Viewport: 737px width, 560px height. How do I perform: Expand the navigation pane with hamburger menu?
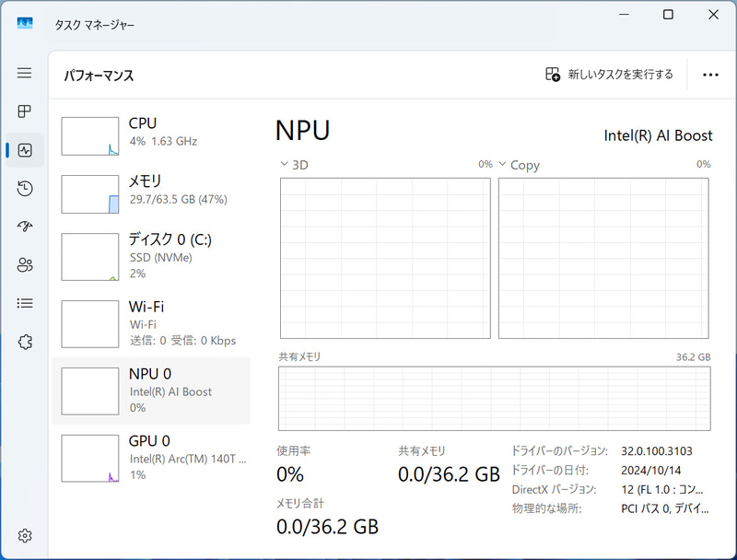click(25, 74)
